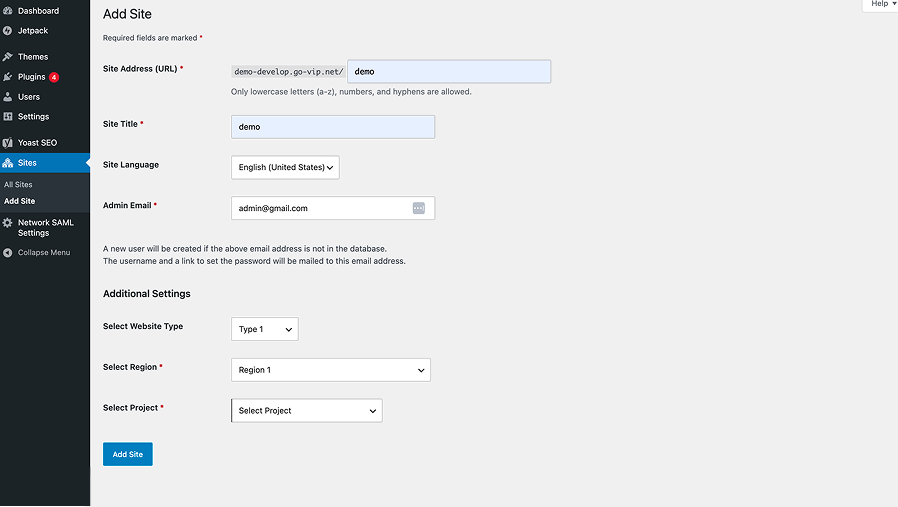Click the Network SAML Settings gear icon
Screen dimensions: 898x507
[x=7, y=223]
